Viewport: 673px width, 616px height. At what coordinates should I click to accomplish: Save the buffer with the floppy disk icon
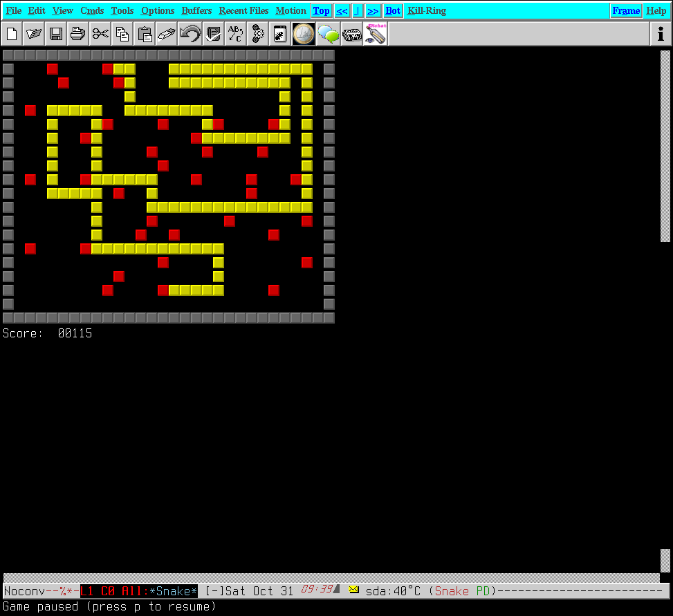pyautogui.click(x=56, y=34)
